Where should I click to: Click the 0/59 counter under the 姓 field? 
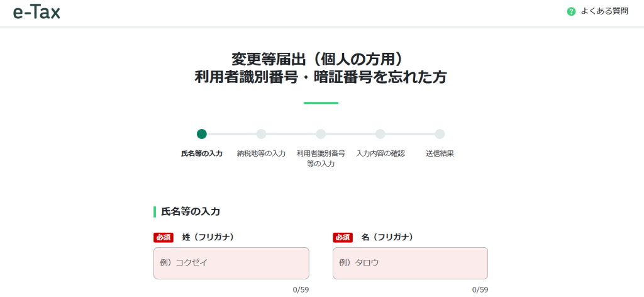click(301, 290)
